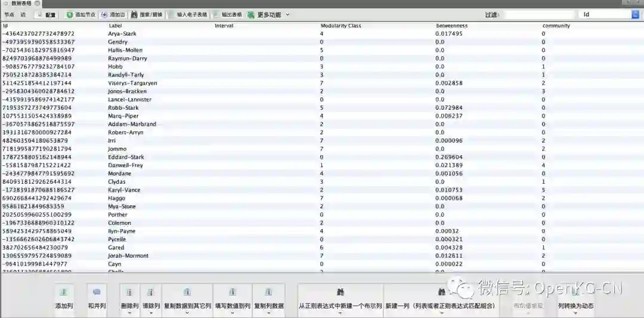Open the 清除列 clear column dropdown
The image size is (644, 318).
[151, 300]
